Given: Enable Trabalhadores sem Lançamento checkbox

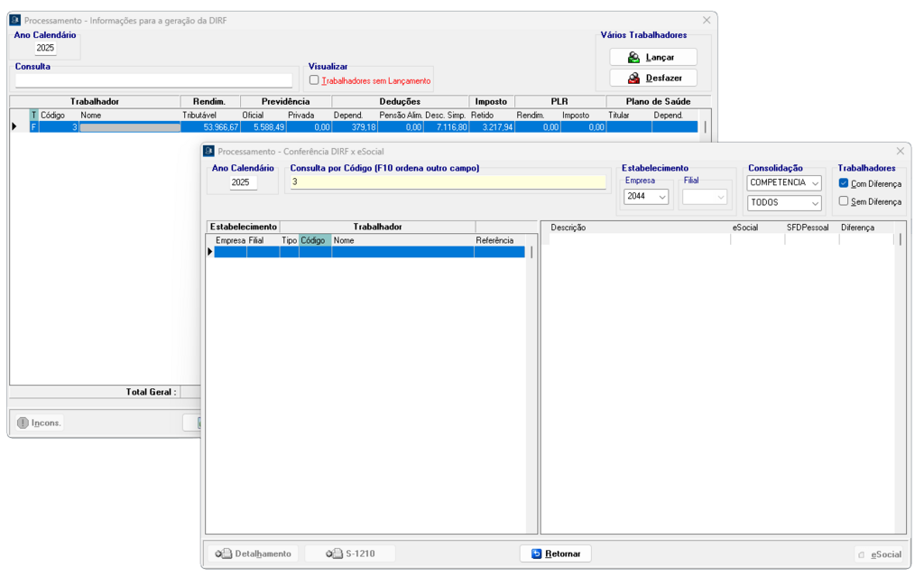Looking at the screenshot, I should pos(314,80).
